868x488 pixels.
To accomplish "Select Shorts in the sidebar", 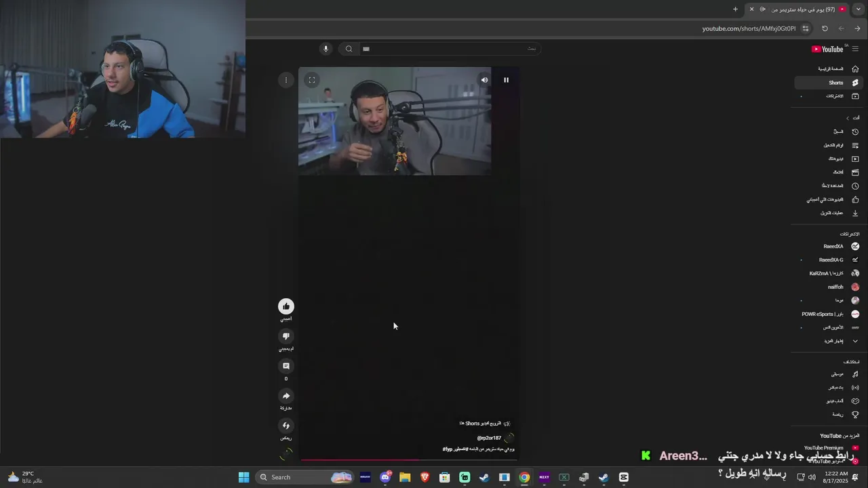I will tap(830, 83).
